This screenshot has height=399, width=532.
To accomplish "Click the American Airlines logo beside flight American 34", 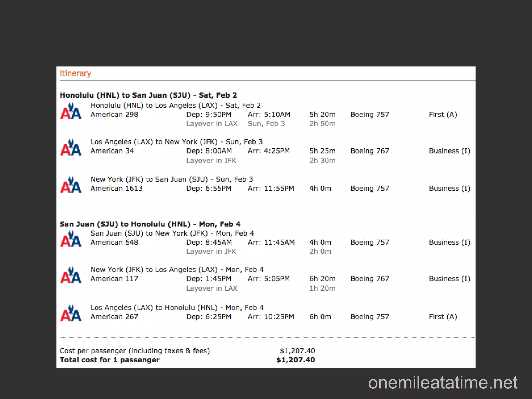I will tap(71, 147).
